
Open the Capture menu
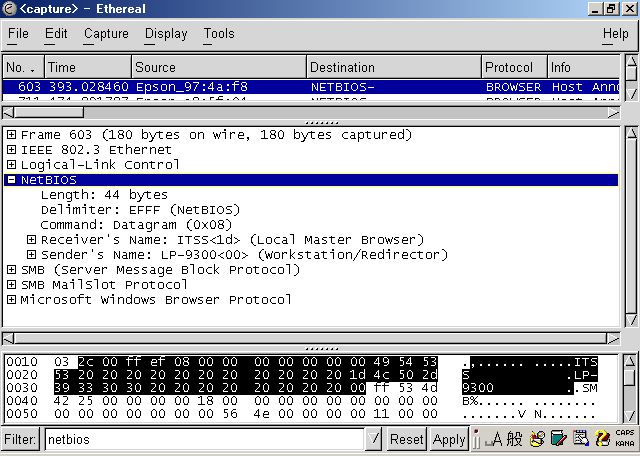tap(106, 33)
